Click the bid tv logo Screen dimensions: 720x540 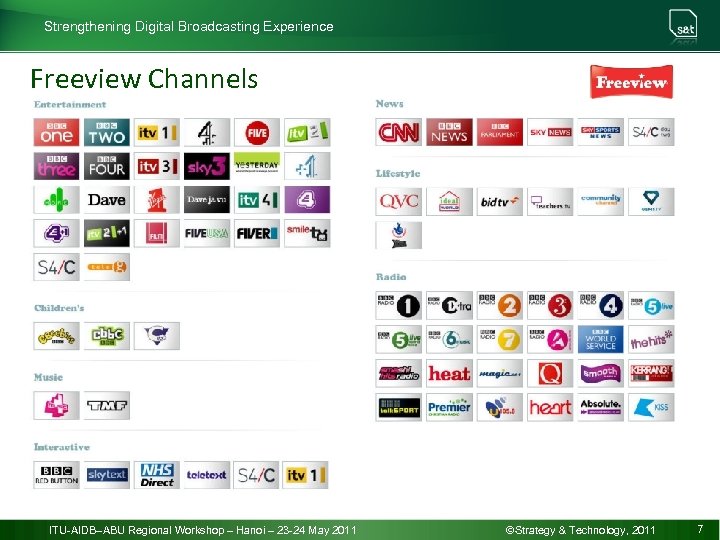click(500, 202)
